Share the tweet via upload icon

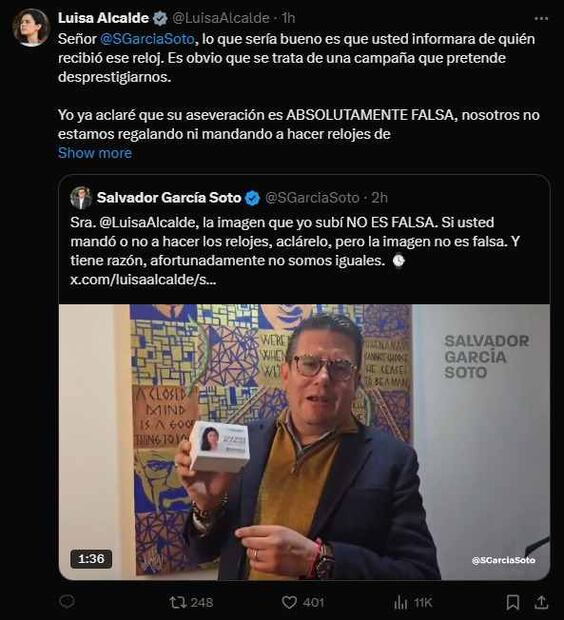(541, 602)
